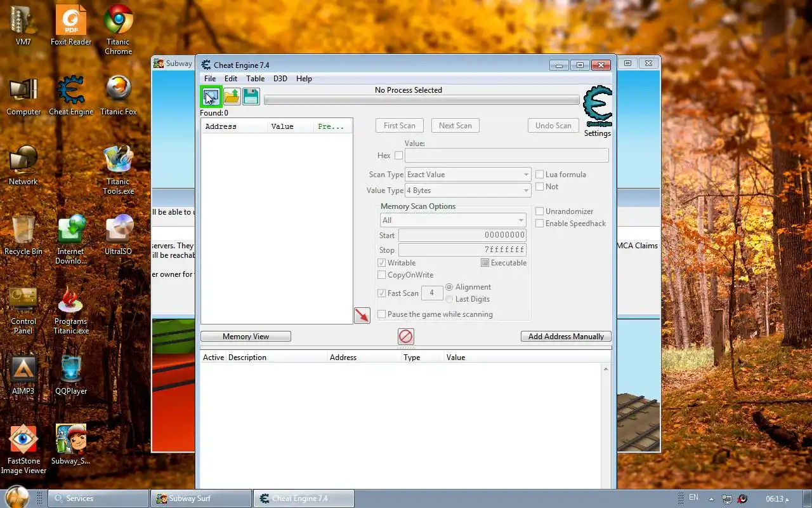The height and width of the screenshot is (508, 812).
Task: Click the Fast Scan alignment number field
Action: [x=432, y=293]
